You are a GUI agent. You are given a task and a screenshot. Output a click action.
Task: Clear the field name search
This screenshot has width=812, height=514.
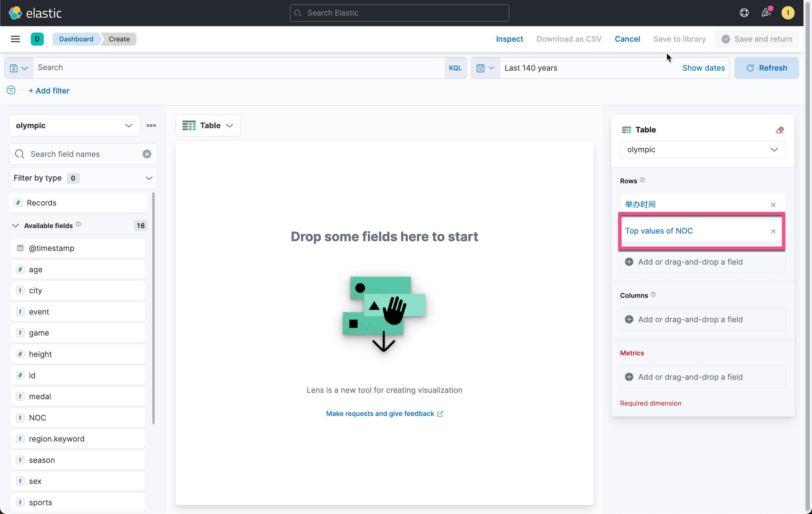(x=147, y=154)
